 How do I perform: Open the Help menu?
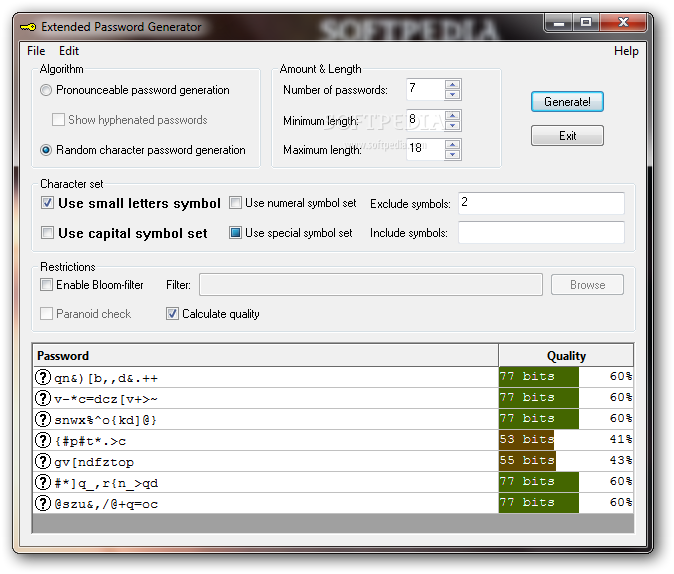coord(626,51)
